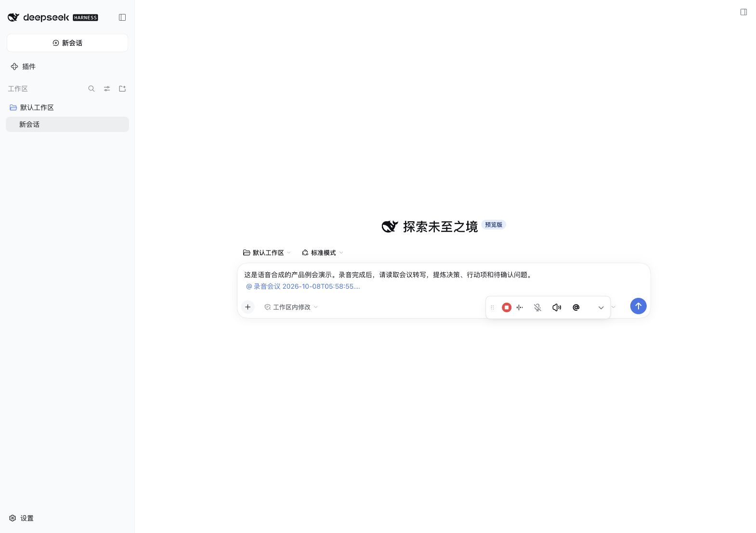Toggle the muted microphone
This screenshot has height=533, width=756.
coord(538,307)
